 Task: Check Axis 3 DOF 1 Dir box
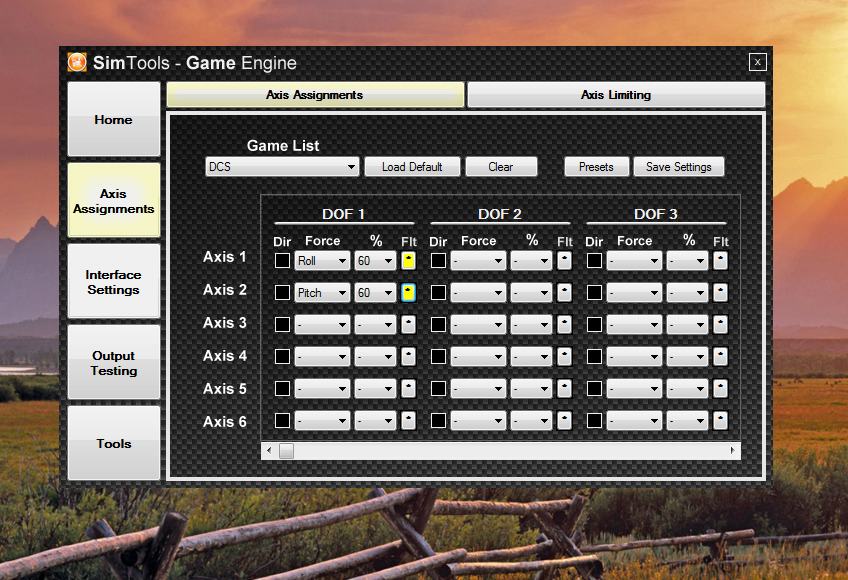tap(282, 325)
